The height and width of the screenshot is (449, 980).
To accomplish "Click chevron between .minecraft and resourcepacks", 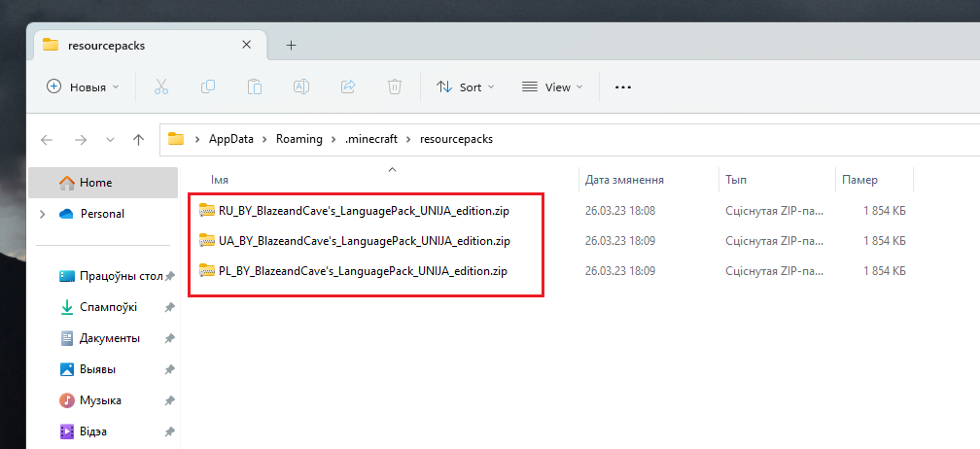I will [408, 139].
